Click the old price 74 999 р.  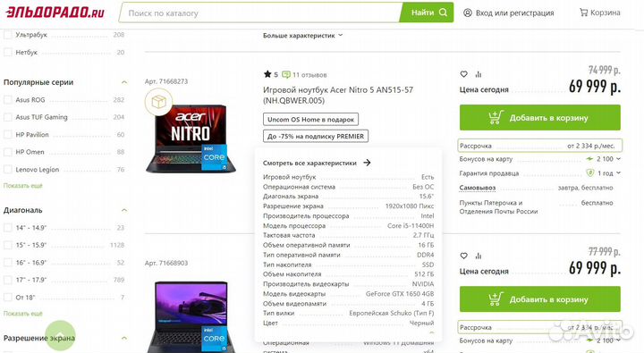point(604,71)
